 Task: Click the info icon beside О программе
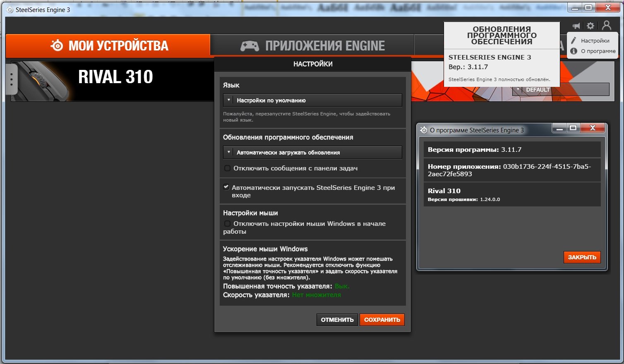click(574, 51)
